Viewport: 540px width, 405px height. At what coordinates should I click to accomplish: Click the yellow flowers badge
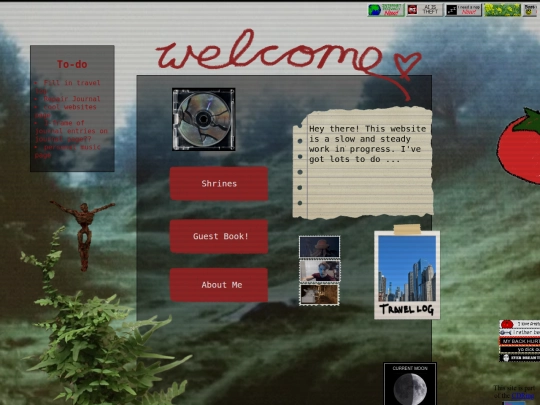(x=502, y=10)
